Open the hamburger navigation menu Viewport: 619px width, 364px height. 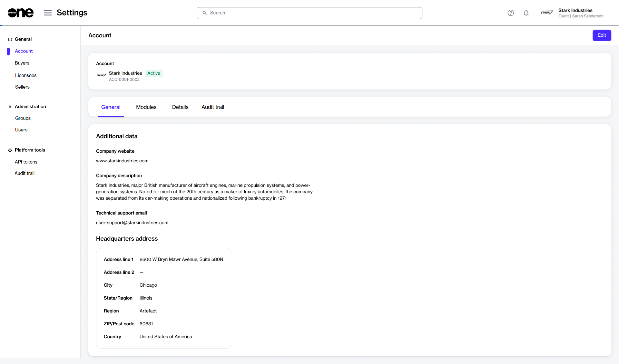point(48,13)
